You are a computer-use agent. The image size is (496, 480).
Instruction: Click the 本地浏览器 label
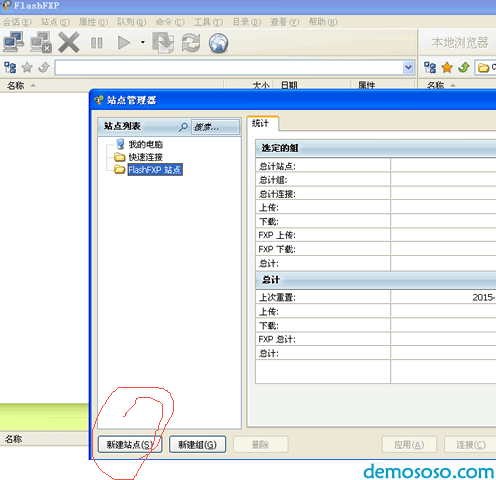point(460,43)
